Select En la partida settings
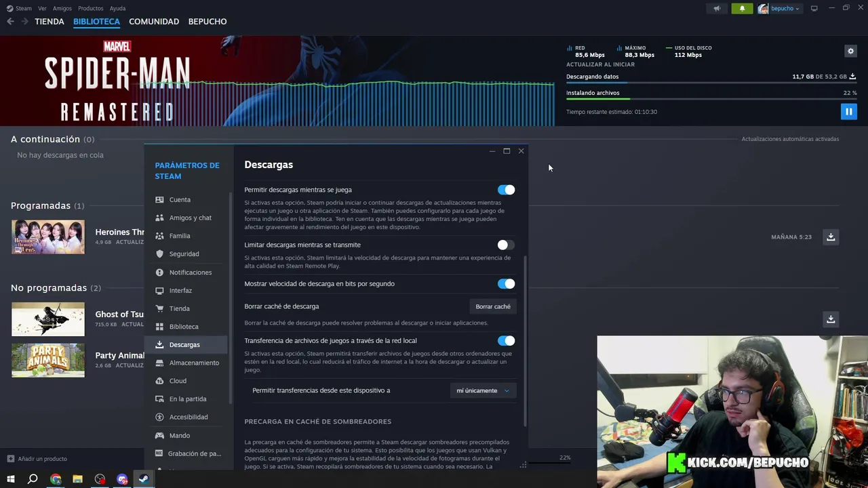The image size is (868, 488). tap(189, 399)
